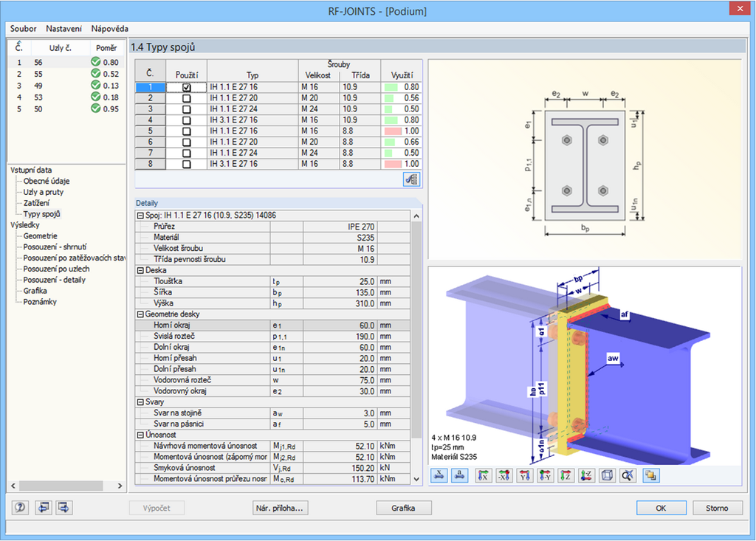Set view against X direction

click(x=504, y=475)
